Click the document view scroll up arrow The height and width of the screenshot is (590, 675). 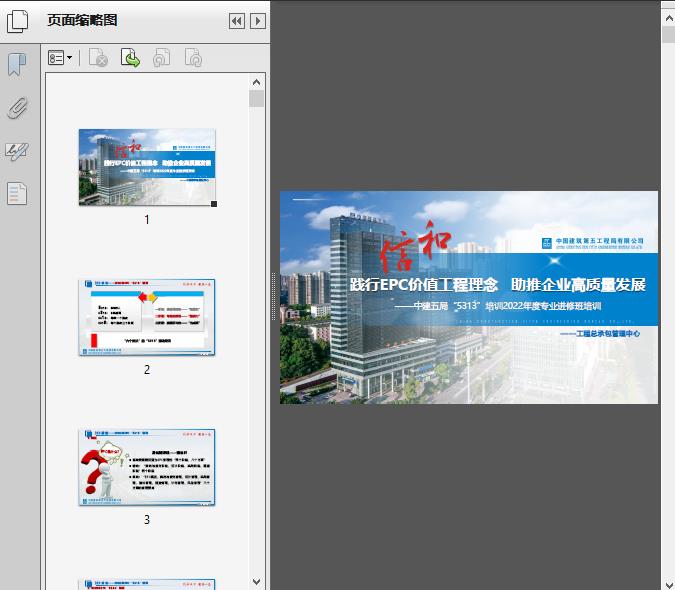[669, 19]
